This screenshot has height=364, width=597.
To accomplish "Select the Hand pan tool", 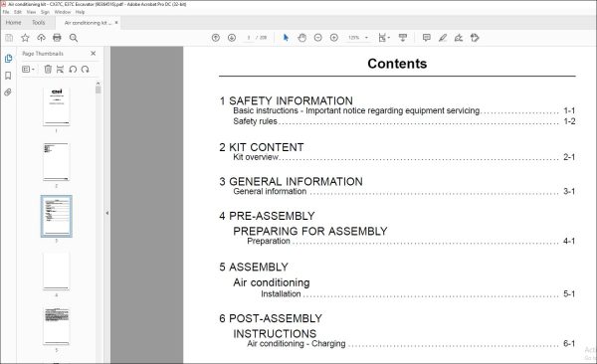I will pyautogui.click(x=301, y=38).
